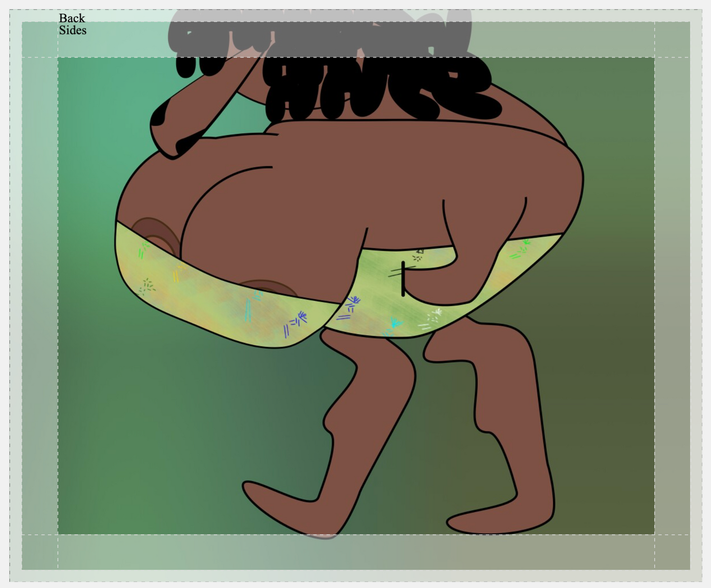Click the right leg's calf
Screen dimensions: 711x588
click(512, 393)
